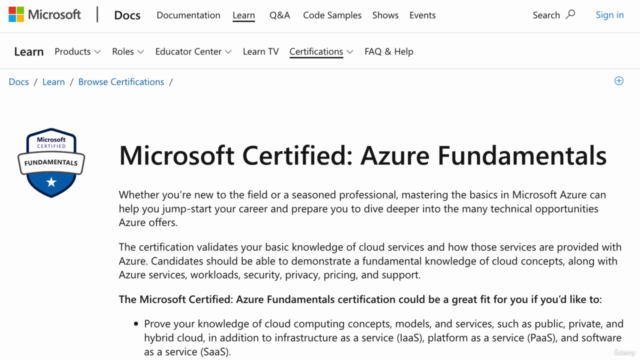
Task: Click the Browse Certifications breadcrumb
Action: [x=121, y=82]
